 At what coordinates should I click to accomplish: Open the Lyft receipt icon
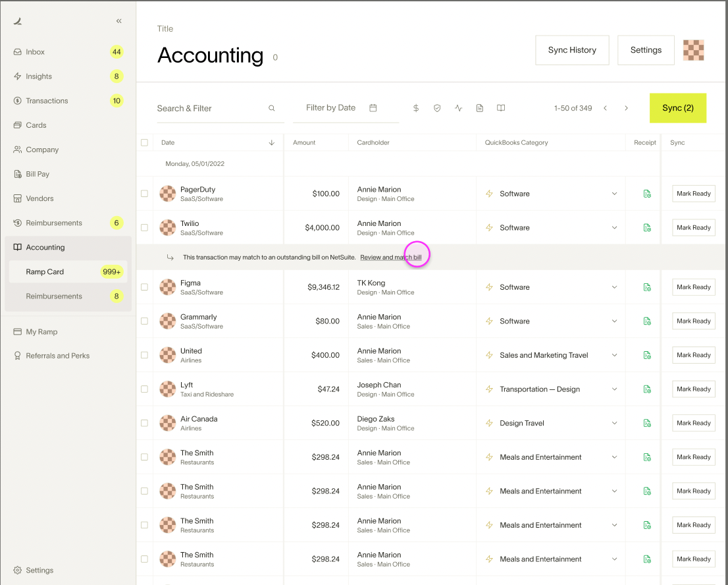point(647,389)
